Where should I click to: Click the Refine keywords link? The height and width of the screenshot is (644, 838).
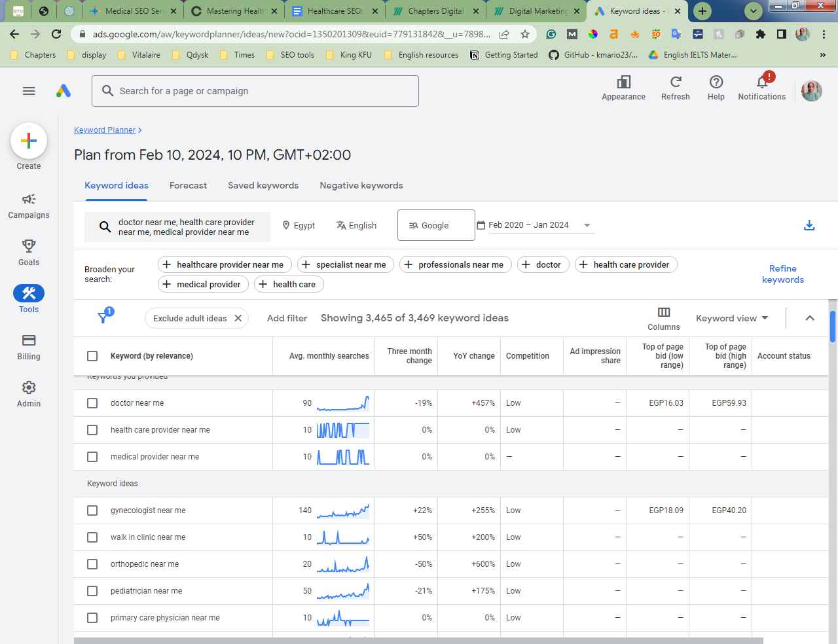coord(782,274)
